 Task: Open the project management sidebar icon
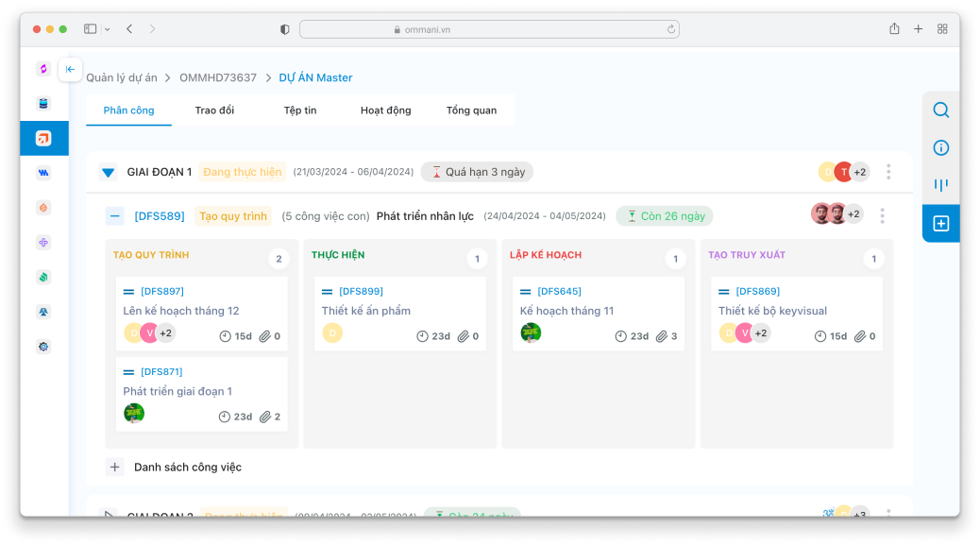43,138
